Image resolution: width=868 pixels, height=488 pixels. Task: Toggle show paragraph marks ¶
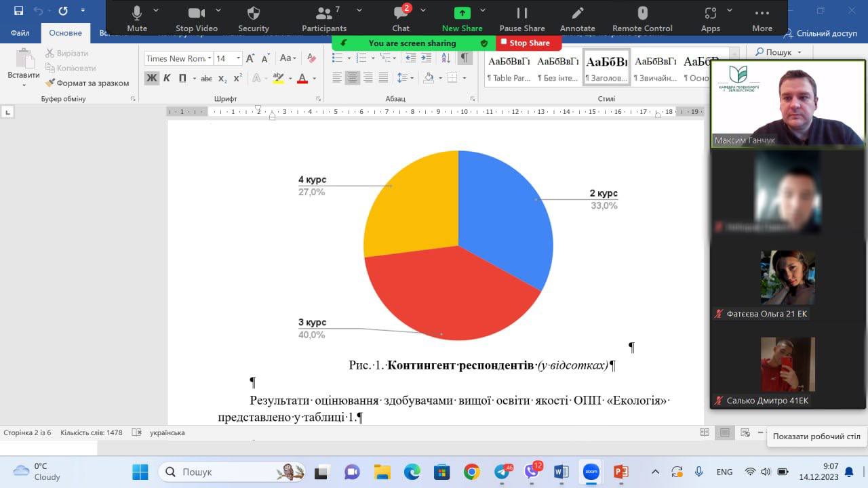465,58
